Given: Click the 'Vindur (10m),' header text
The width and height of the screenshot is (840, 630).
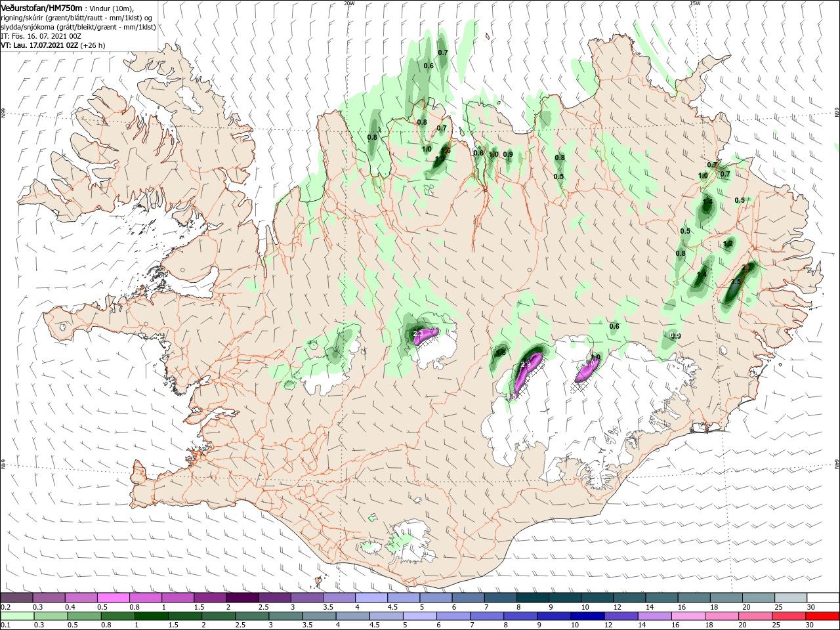Looking at the screenshot, I should click(x=112, y=8).
